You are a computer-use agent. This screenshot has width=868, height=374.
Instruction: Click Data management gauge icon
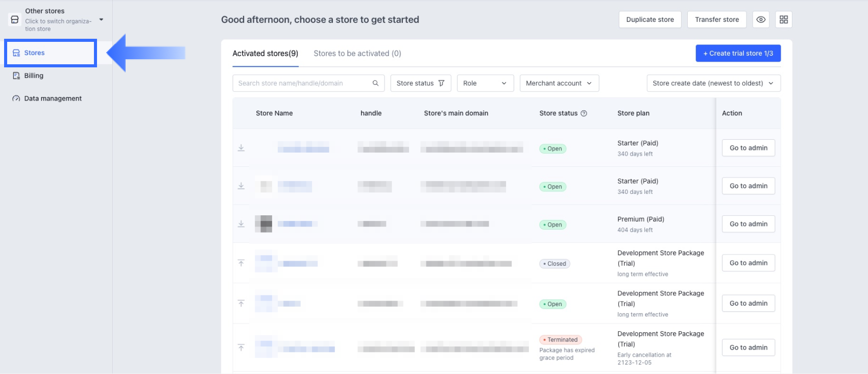tap(16, 98)
